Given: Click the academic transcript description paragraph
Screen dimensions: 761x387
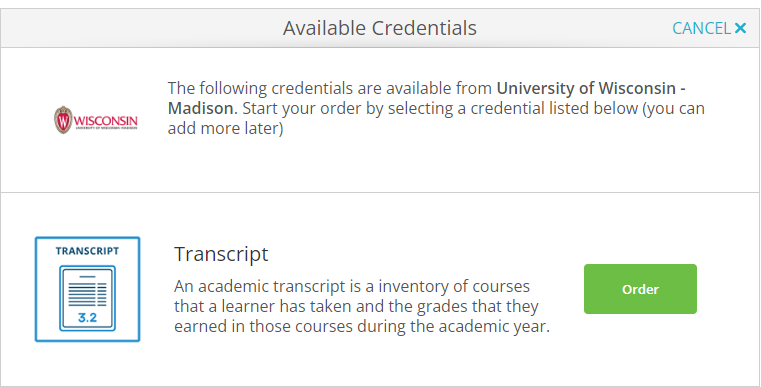Looking at the screenshot, I should click(x=362, y=306).
